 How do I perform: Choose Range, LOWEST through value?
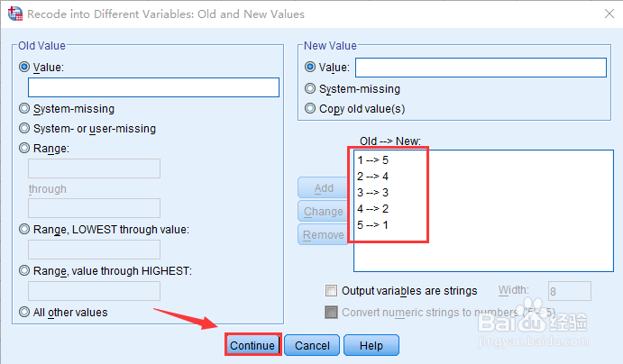pyautogui.click(x=24, y=229)
